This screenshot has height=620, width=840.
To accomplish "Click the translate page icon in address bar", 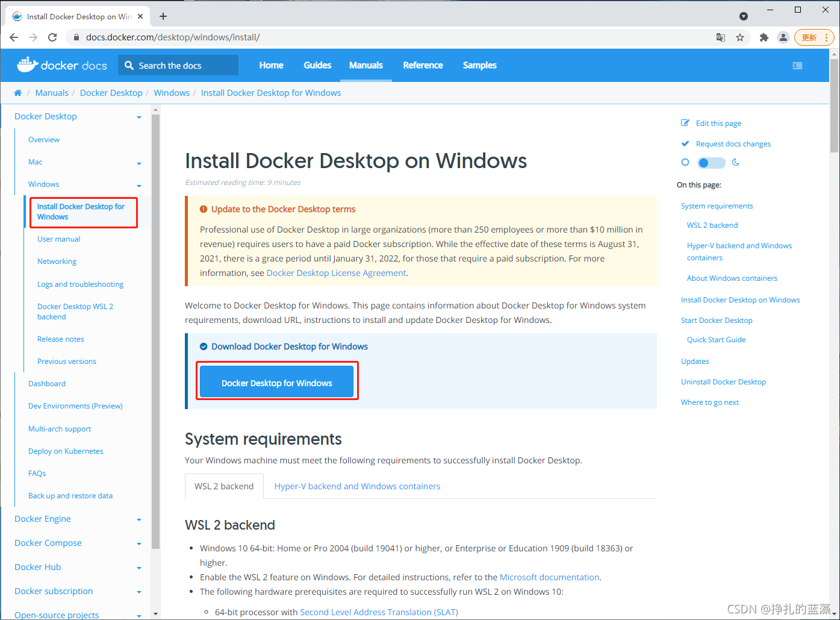I will pos(721,37).
